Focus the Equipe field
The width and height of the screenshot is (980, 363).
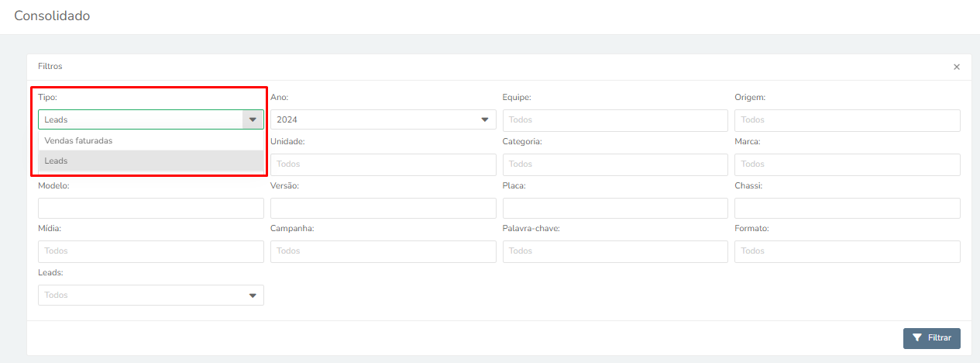click(615, 120)
